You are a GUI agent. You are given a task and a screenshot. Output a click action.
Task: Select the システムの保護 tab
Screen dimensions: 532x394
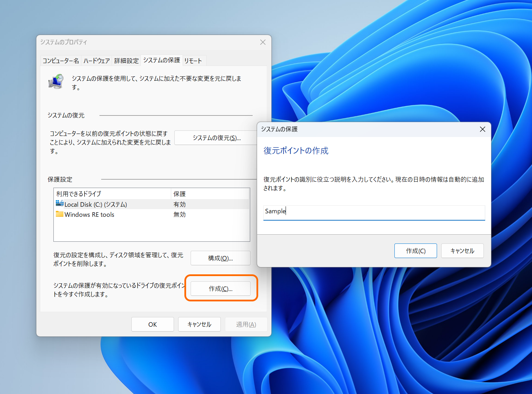click(x=161, y=60)
